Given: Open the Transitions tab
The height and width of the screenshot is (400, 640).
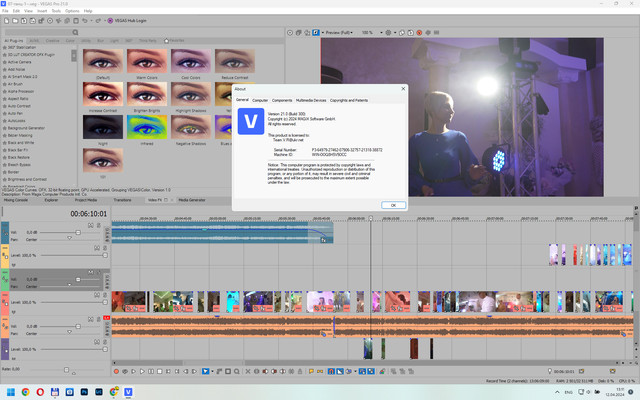Looking at the screenshot, I should pos(122,200).
